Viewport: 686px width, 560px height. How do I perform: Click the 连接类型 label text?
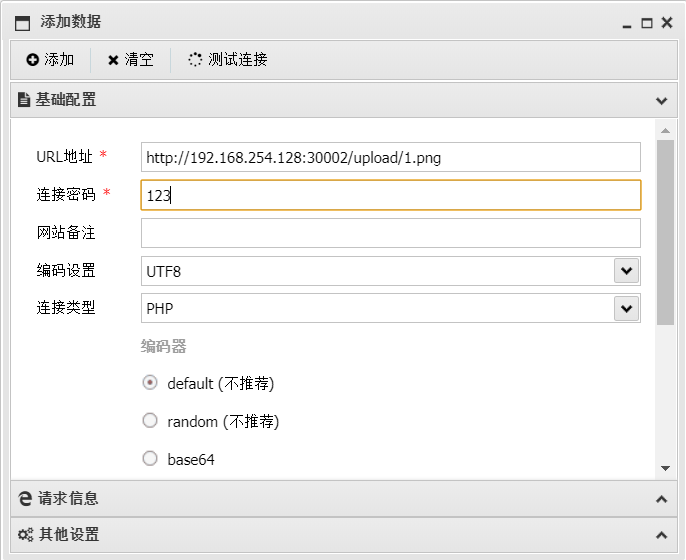coord(66,308)
